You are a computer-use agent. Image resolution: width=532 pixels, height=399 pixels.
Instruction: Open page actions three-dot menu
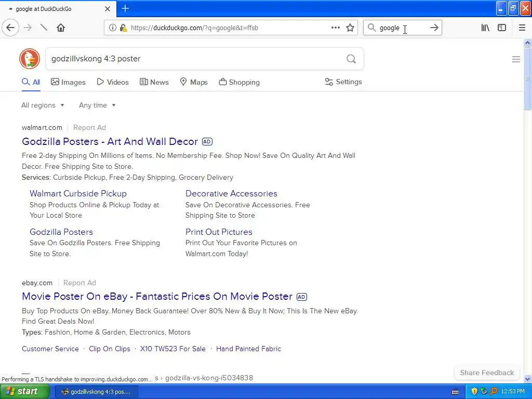tap(335, 28)
